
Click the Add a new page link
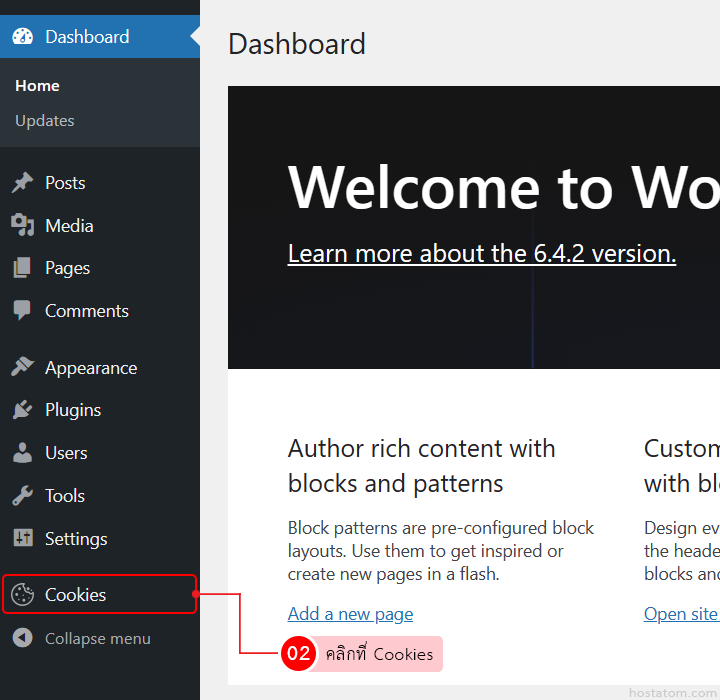point(350,614)
